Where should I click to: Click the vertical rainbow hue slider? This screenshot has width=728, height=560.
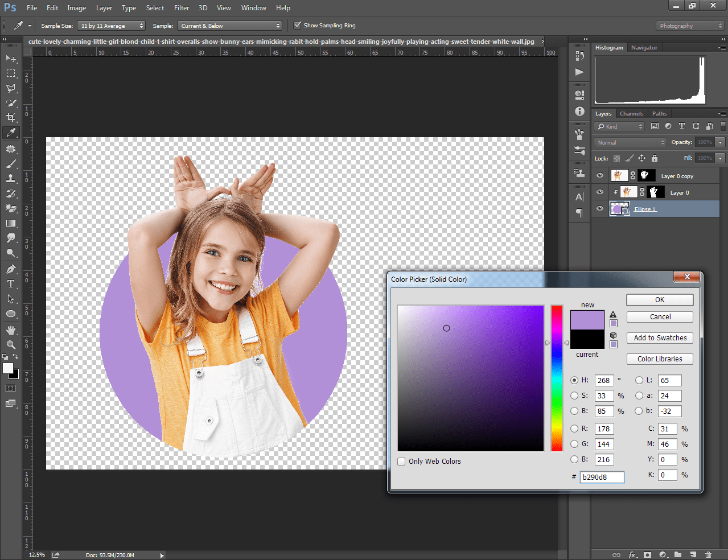[x=557, y=378]
